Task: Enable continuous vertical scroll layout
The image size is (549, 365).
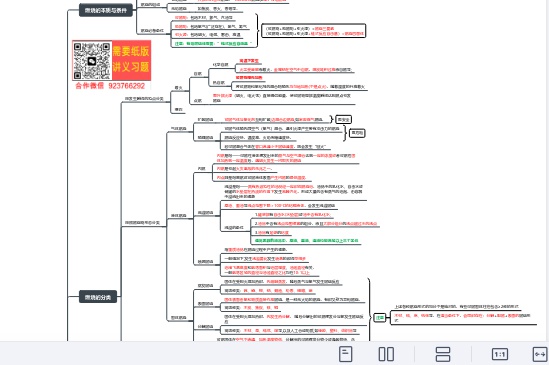Action: click(x=443, y=354)
